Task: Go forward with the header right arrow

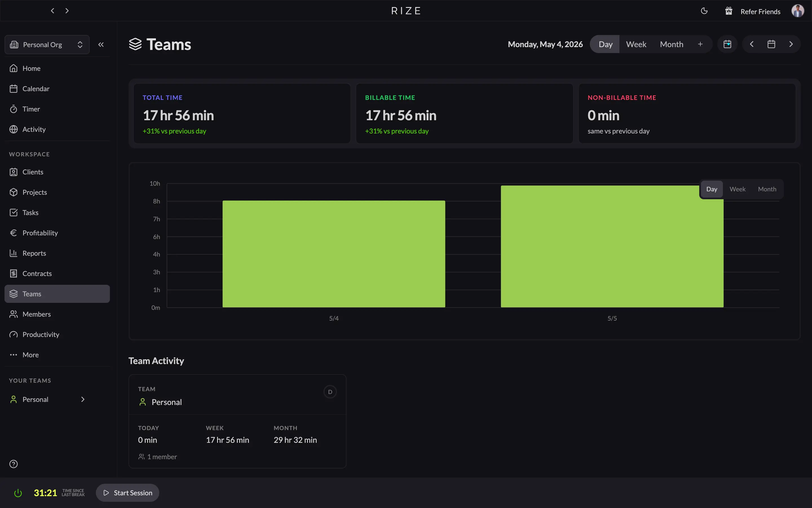Action: point(67,11)
